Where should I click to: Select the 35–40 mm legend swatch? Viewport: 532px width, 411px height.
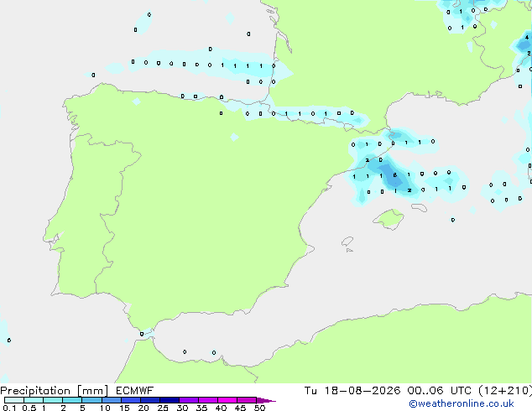tap(208, 400)
